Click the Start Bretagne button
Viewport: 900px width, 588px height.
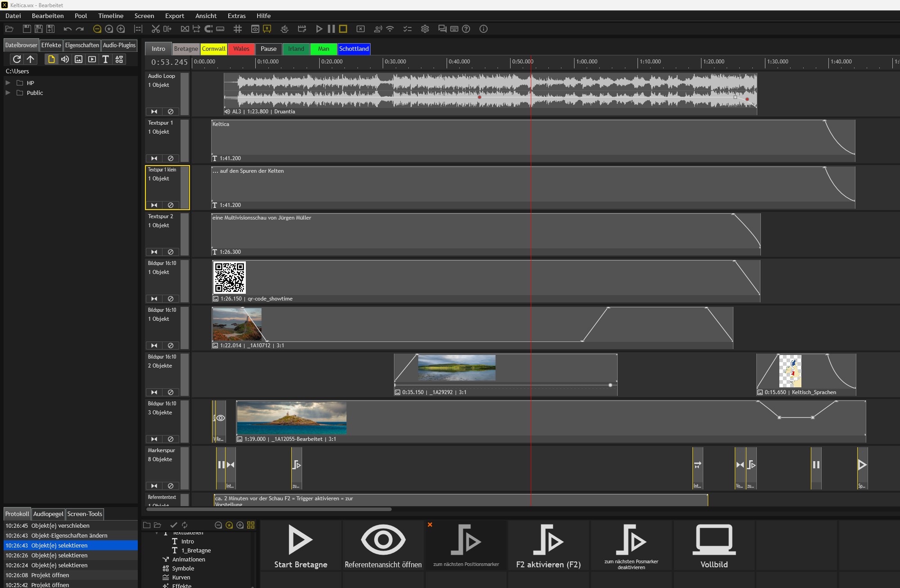click(301, 546)
